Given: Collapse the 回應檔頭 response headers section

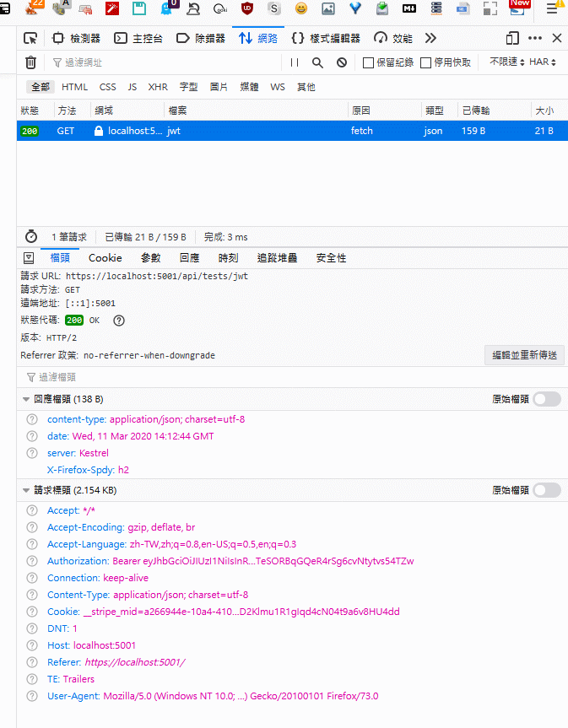Looking at the screenshot, I should (x=26, y=399).
